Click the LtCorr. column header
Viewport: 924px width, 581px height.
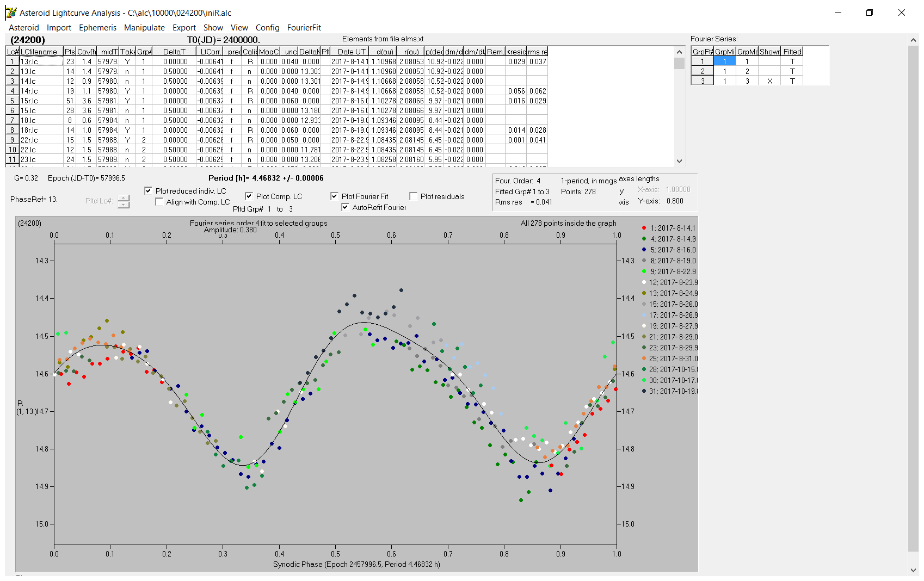point(210,52)
